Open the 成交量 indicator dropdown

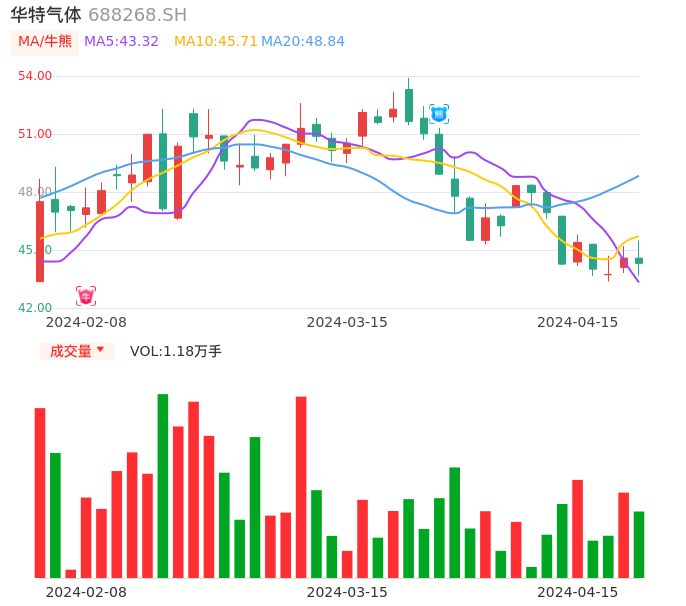coord(77,351)
